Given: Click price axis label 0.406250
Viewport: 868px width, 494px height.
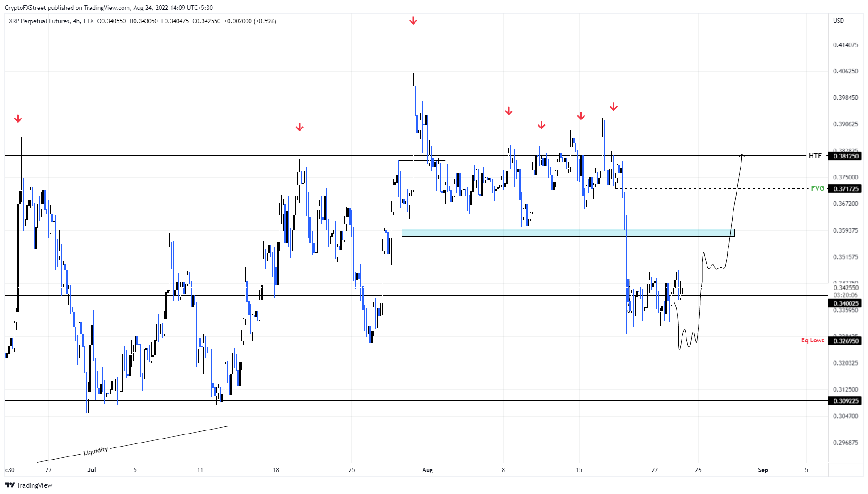Looking at the screenshot, I should click(x=845, y=71).
